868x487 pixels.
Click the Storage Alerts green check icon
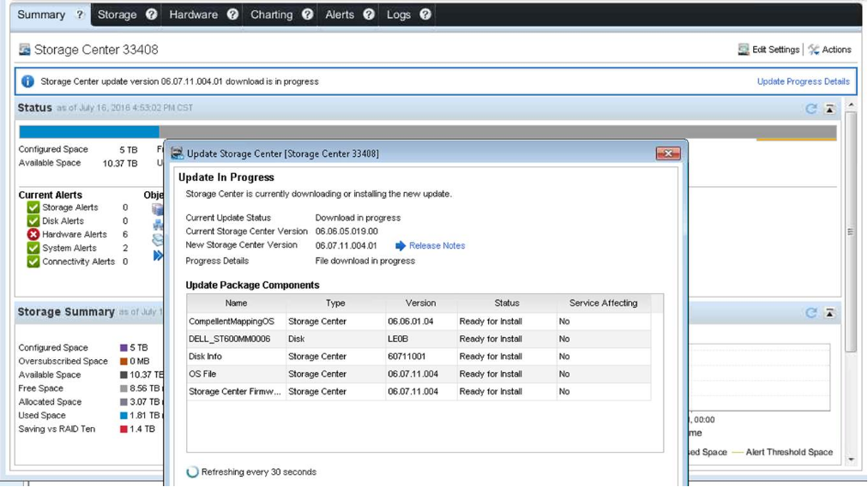(x=33, y=207)
